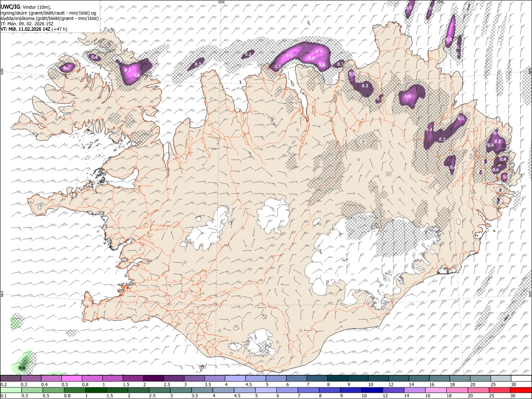
Task: Pick the darkest green 1 rain legend swatch
Action: pyautogui.click(x=96, y=390)
